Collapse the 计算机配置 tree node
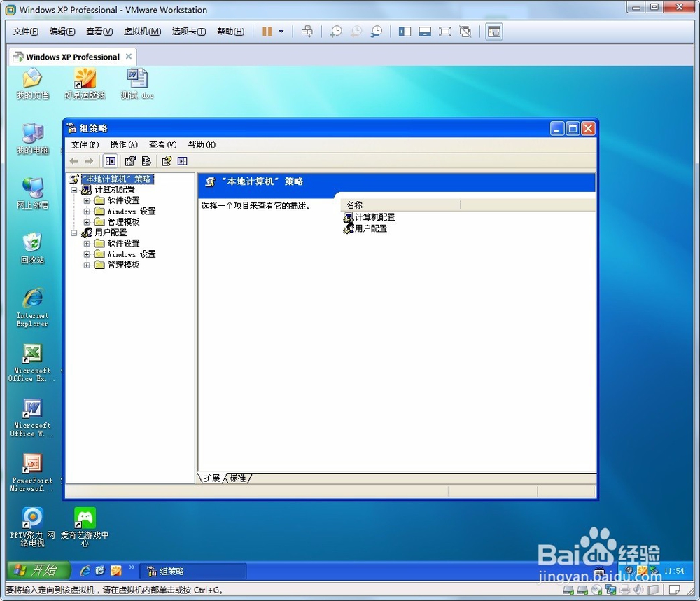The image size is (700, 601). [75, 190]
